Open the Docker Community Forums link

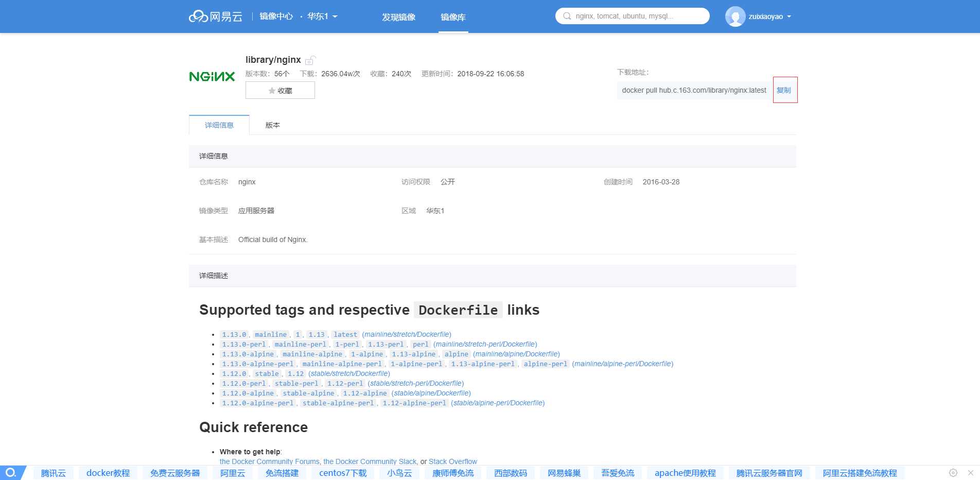pos(269,461)
